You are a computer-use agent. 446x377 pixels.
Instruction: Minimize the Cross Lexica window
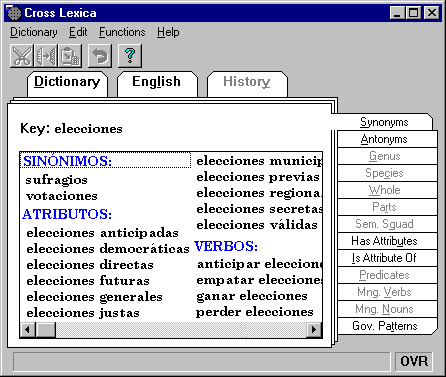pos(397,13)
